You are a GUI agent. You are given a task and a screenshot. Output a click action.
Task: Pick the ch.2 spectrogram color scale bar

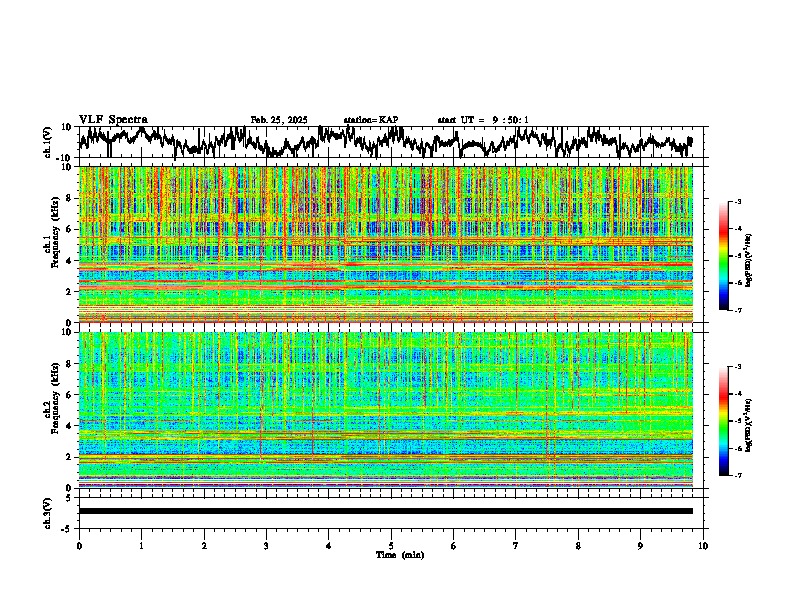pyautogui.click(x=724, y=421)
